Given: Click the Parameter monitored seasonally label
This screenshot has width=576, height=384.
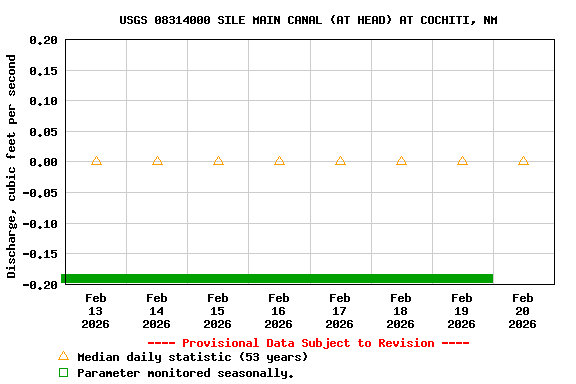Looking at the screenshot, I should pos(186,373).
